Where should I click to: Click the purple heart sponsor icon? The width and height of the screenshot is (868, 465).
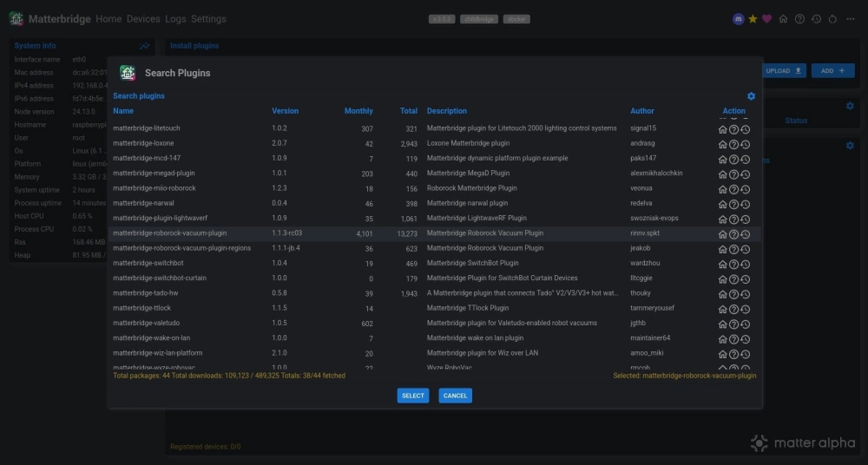click(x=766, y=19)
